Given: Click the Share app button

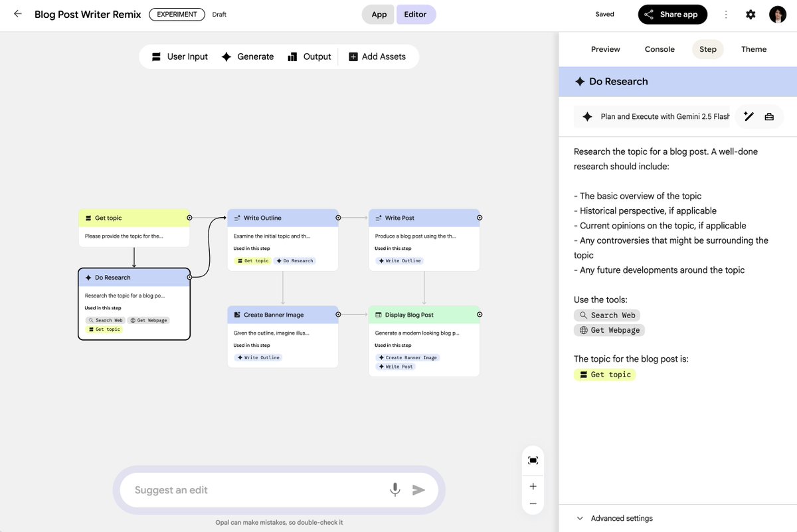Looking at the screenshot, I should tap(672, 14).
